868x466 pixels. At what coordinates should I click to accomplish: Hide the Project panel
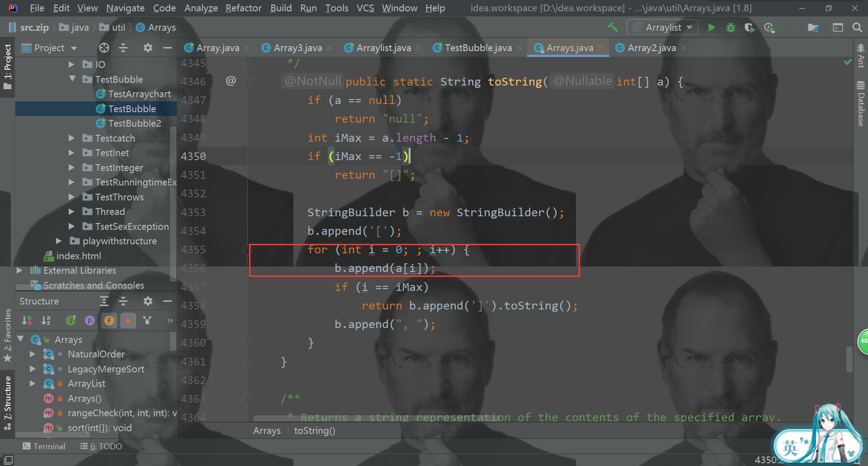[167, 48]
